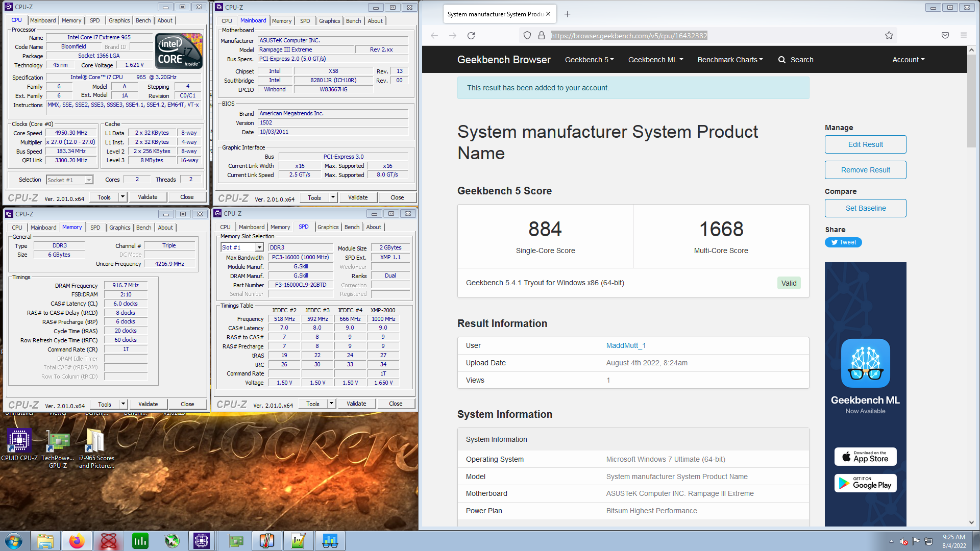Image resolution: width=980 pixels, height=551 pixels.
Task: Expand the Geekbench ML navigation dropdown
Action: tap(655, 60)
